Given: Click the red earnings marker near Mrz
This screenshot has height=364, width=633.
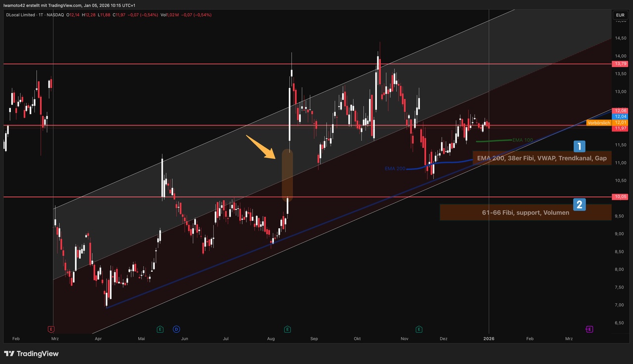Looking at the screenshot, I should pyautogui.click(x=50, y=329).
